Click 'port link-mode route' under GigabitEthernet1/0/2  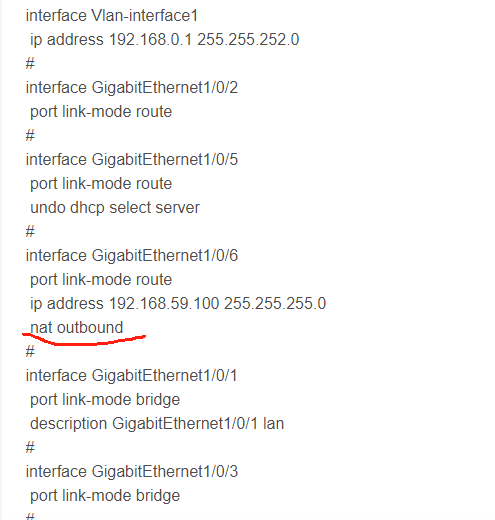pos(101,112)
